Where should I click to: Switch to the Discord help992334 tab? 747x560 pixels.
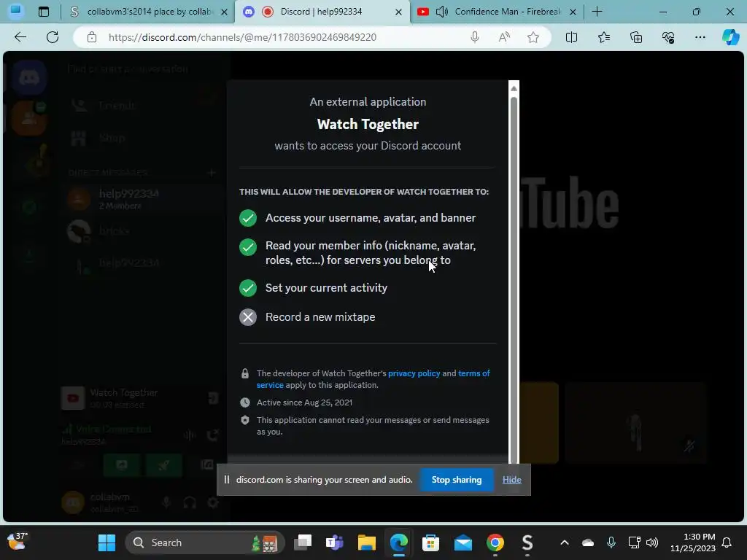[x=321, y=12]
